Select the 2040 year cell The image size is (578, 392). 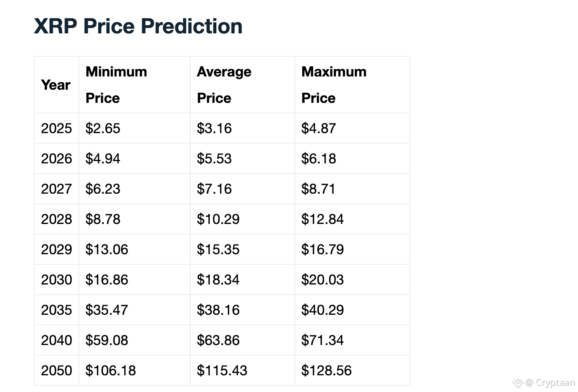pos(56,340)
